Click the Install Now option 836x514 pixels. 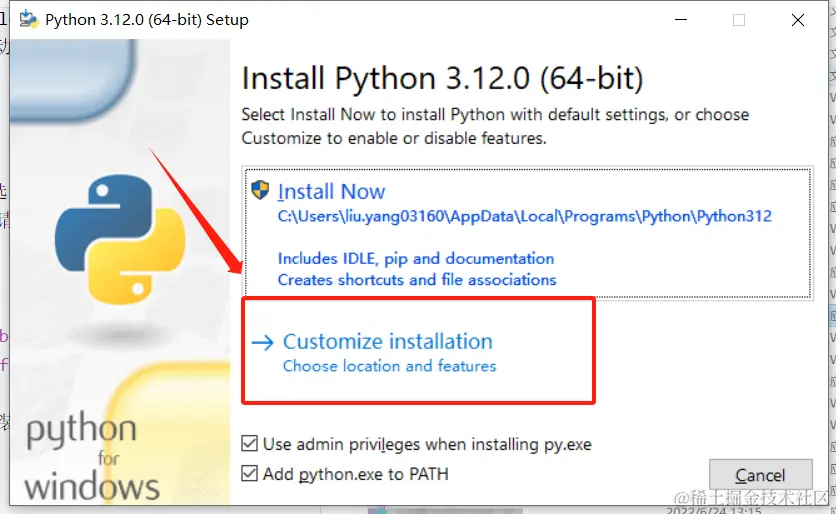[528, 232]
